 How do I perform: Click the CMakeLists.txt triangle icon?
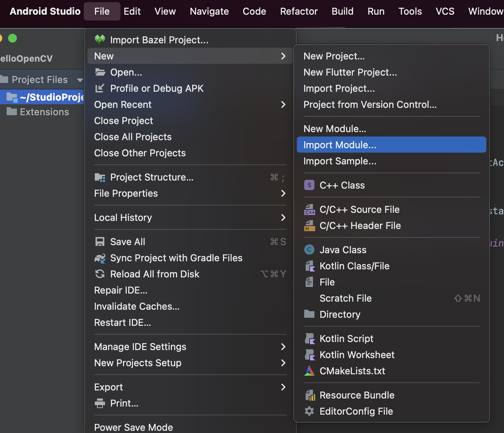pyautogui.click(x=309, y=371)
